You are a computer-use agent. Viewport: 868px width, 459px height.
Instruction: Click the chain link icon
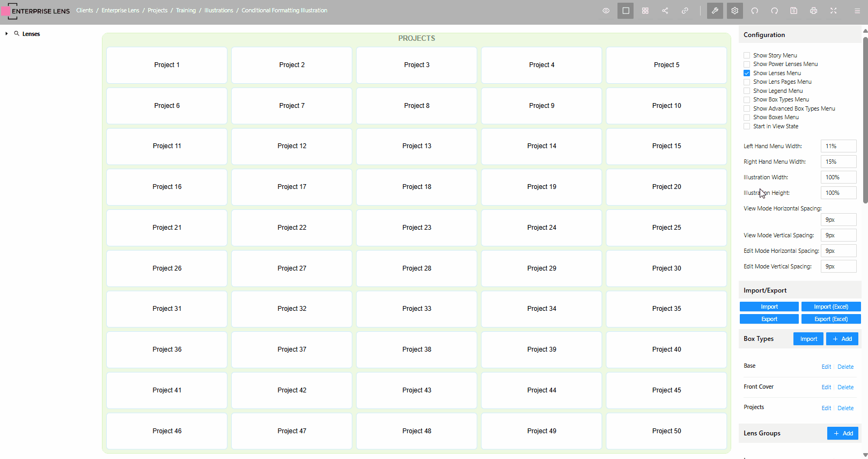(685, 11)
